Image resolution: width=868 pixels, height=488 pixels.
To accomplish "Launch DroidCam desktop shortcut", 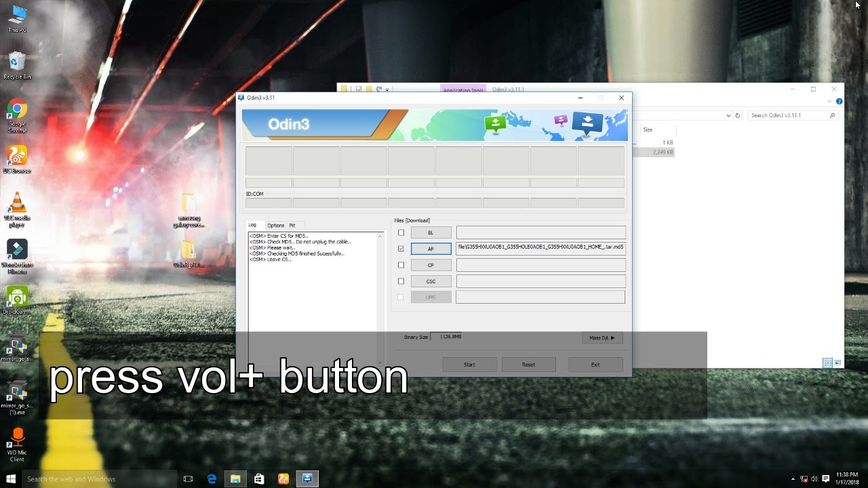I will click(17, 300).
